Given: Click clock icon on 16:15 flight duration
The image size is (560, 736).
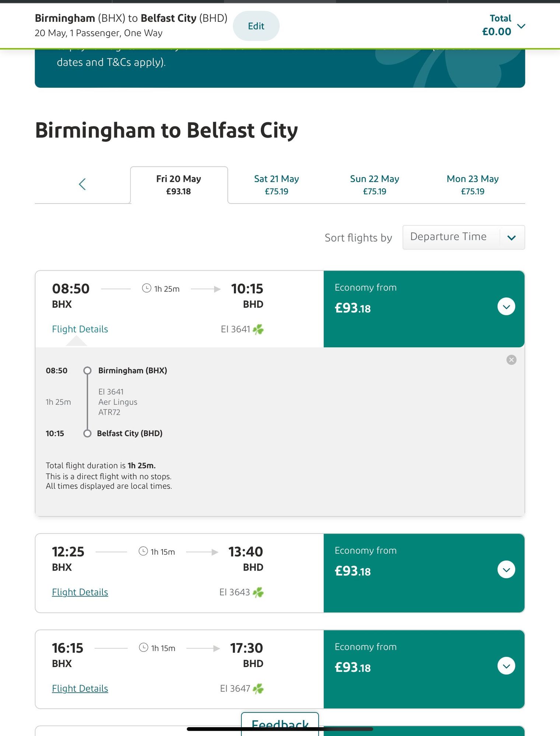Looking at the screenshot, I should [144, 648].
